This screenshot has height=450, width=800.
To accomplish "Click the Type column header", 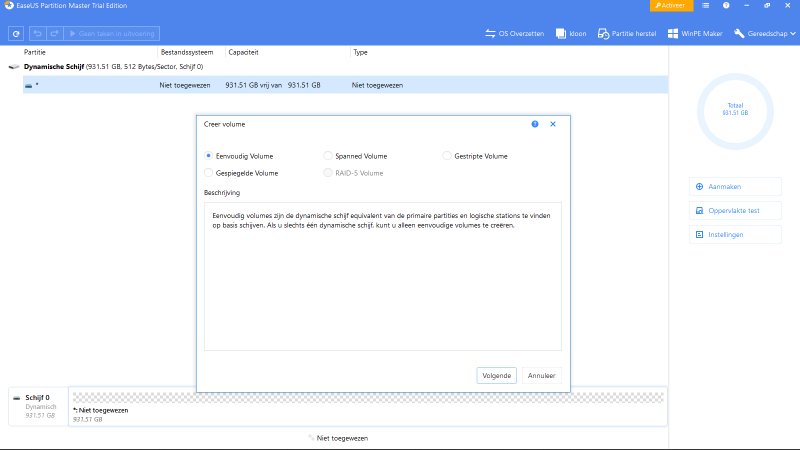I will point(361,52).
